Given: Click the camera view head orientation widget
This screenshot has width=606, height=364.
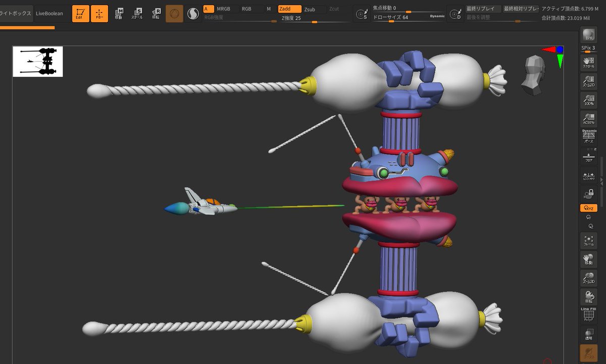Looking at the screenshot, I should coord(534,76).
